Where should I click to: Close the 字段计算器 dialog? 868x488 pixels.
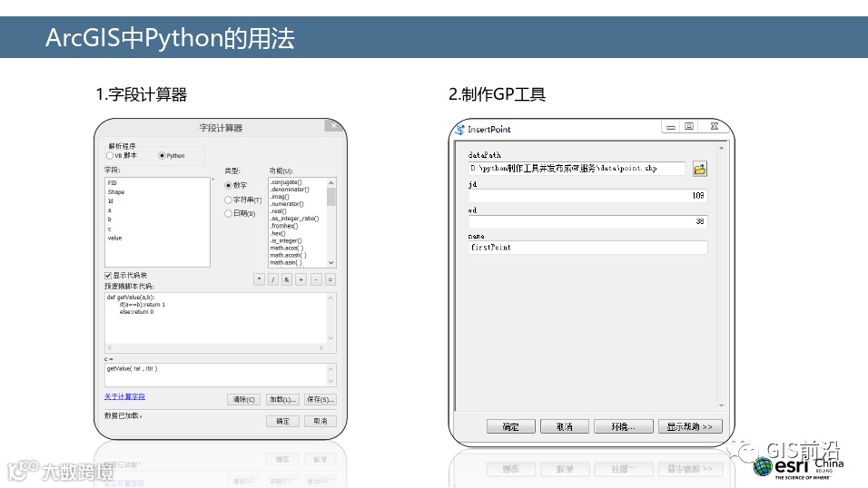[333, 125]
